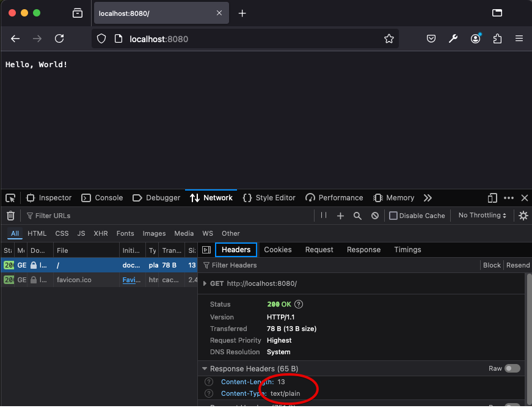Click the Block button

(492, 266)
